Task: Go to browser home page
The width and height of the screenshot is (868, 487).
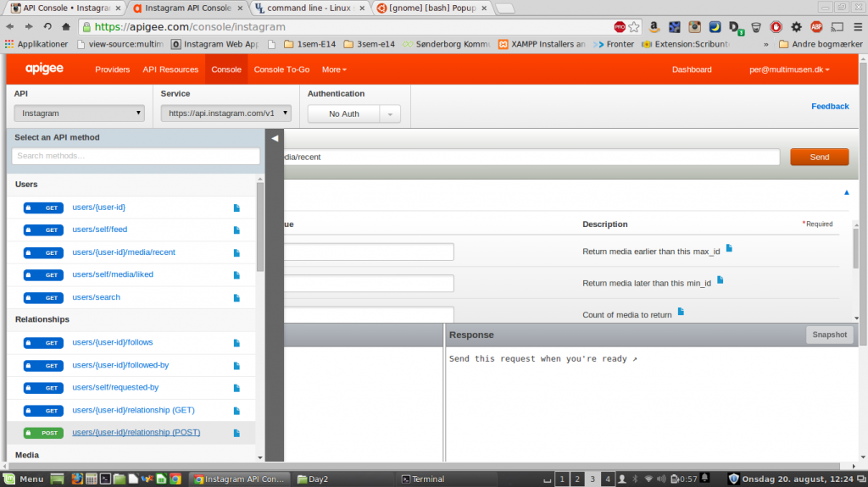Action: (66, 26)
